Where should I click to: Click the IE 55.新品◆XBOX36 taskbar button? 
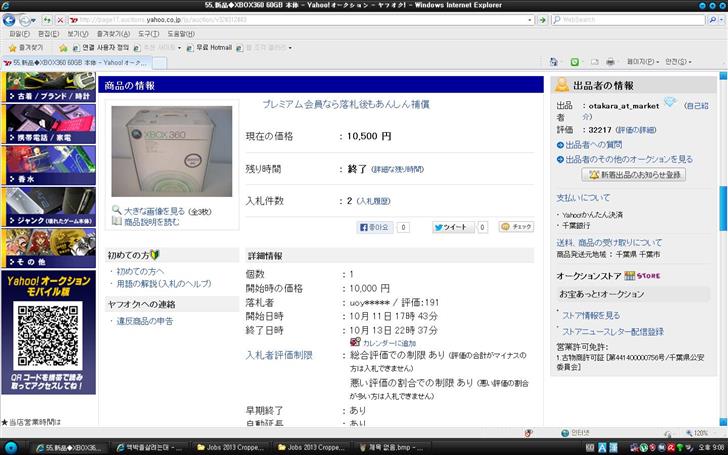click(x=69, y=448)
